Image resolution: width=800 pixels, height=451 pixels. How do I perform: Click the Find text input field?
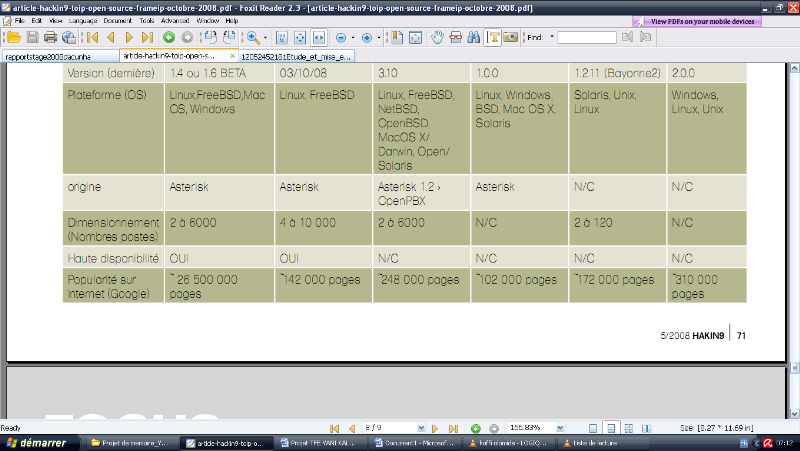coord(587,37)
